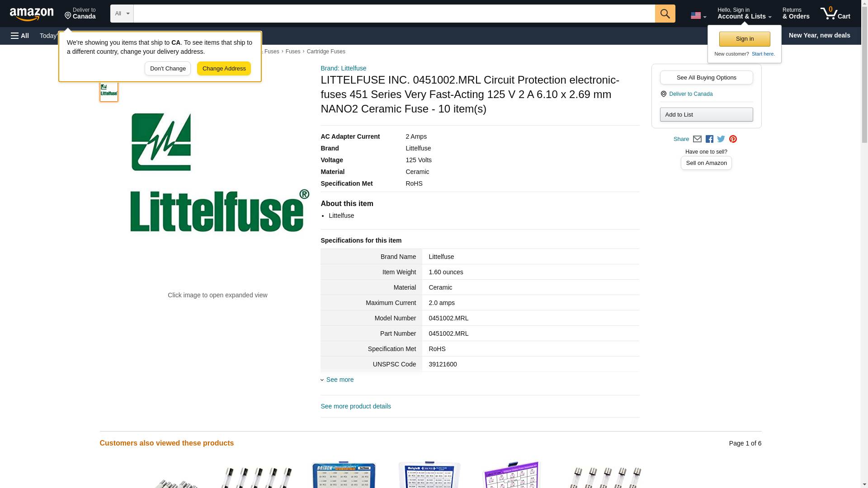Screen dimensions: 868x488
Task: Open the language flag dropdown
Action: 698,15
